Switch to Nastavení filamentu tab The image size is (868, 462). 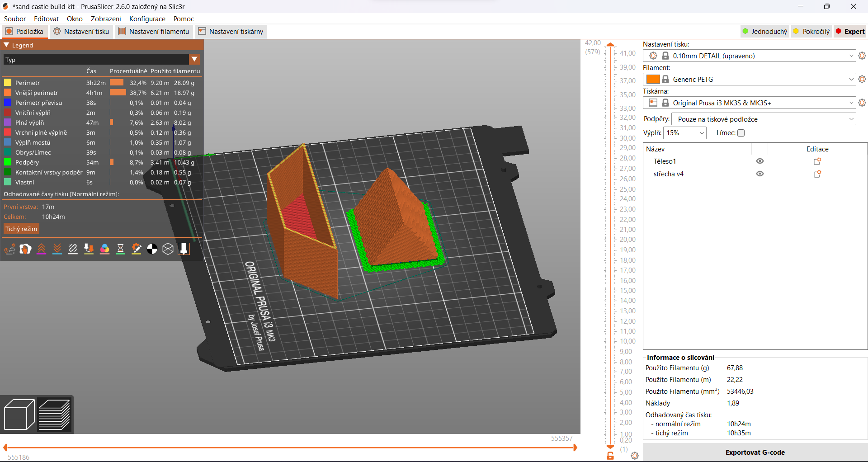[x=154, y=32]
